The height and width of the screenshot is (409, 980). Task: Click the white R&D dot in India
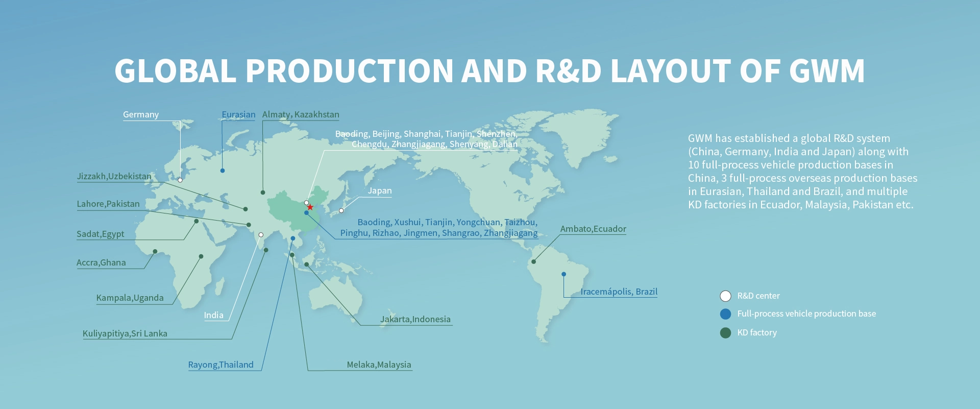[x=261, y=235]
